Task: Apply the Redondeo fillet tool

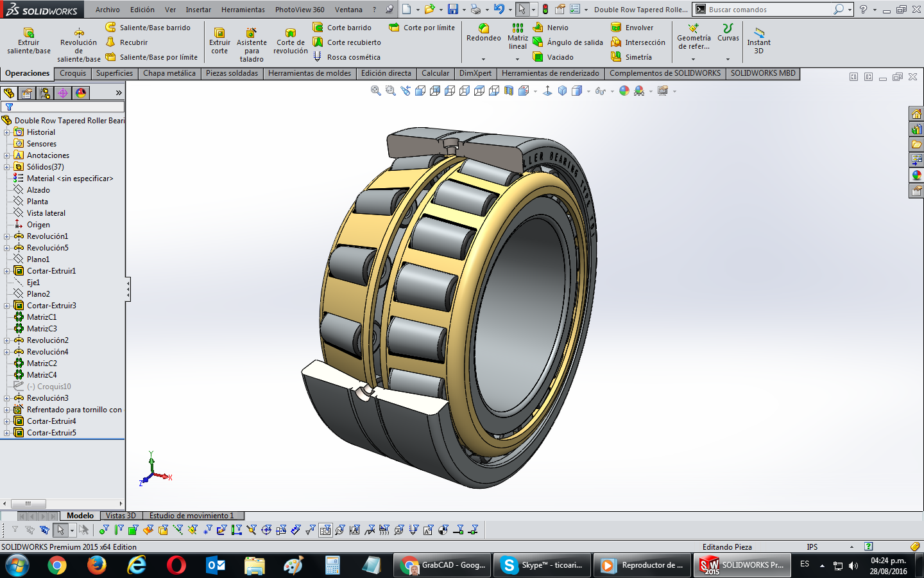Action: (484, 33)
